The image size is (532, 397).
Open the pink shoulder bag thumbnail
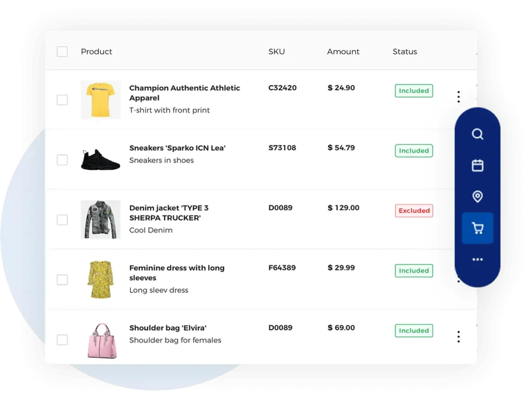101,340
